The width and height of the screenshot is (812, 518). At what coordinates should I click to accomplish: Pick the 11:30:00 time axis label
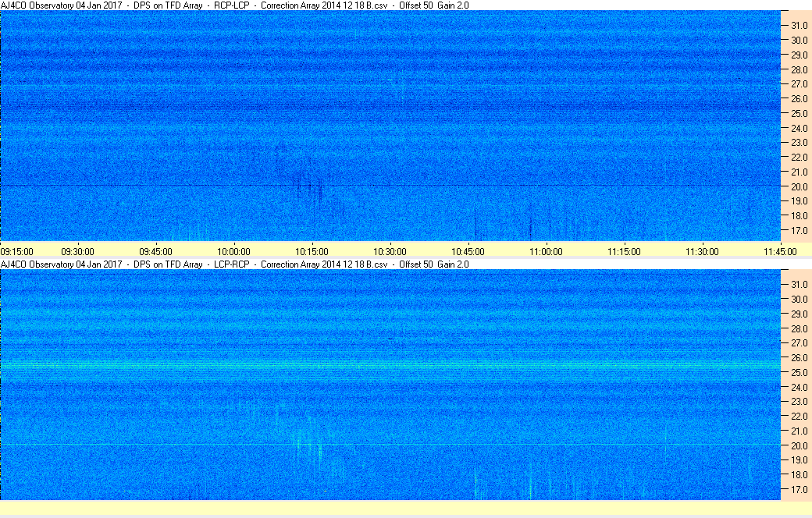pos(702,251)
